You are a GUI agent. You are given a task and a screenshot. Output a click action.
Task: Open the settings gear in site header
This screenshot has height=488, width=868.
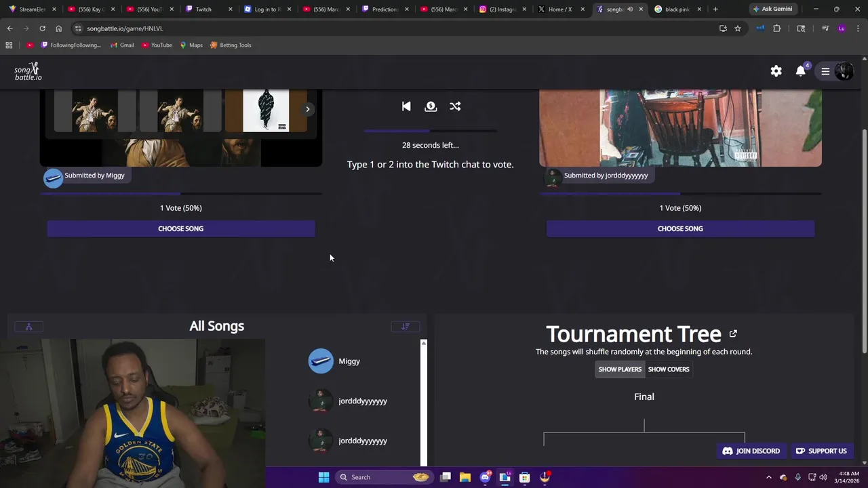[x=776, y=71]
